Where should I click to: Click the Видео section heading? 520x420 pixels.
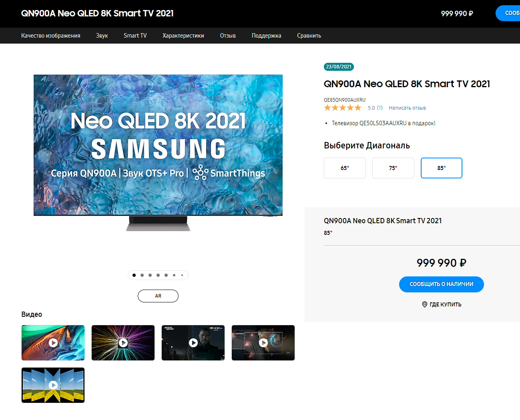(x=32, y=314)
